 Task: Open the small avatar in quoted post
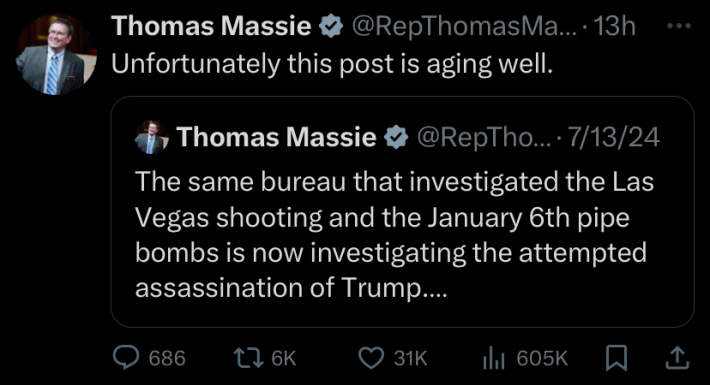152,137
